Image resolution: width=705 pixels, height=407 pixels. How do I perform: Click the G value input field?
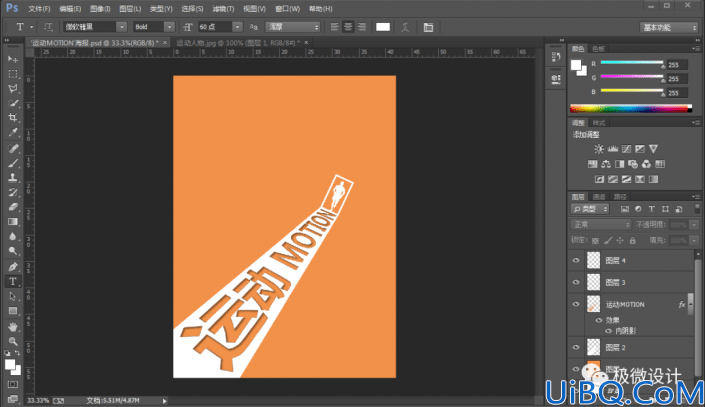click(x=677, y=79)
